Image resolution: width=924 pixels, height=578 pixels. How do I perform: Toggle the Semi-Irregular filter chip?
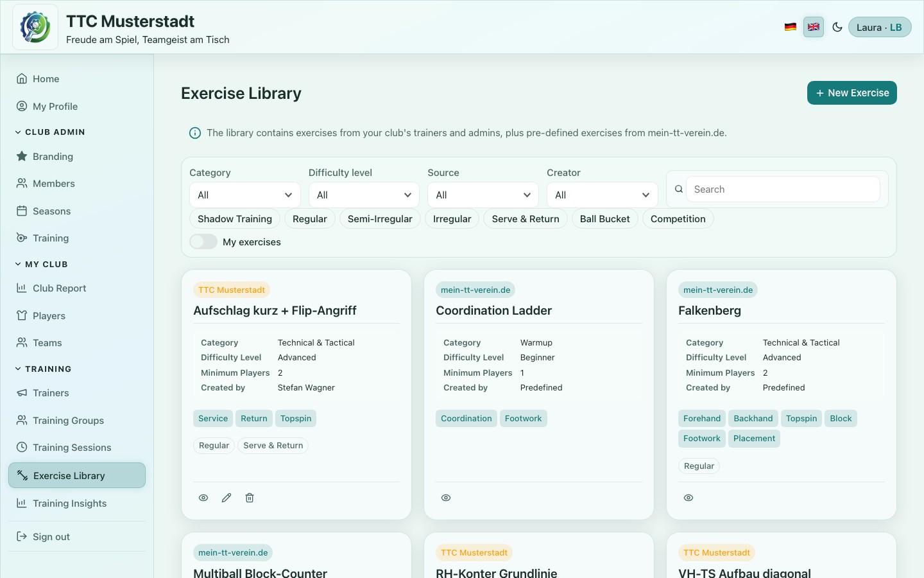[x=380, y=218]
